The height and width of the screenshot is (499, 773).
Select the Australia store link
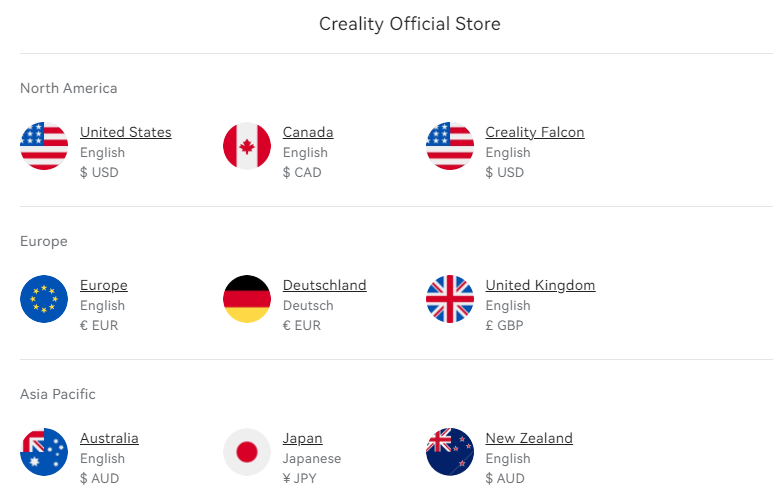[x=109, y=438]
